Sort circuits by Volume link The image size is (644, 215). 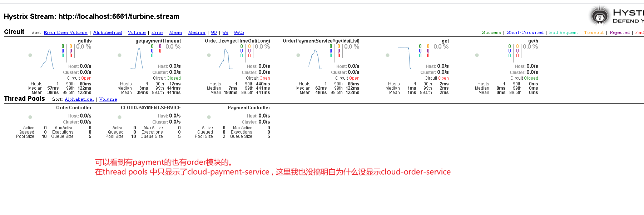[x=137, y=32]
